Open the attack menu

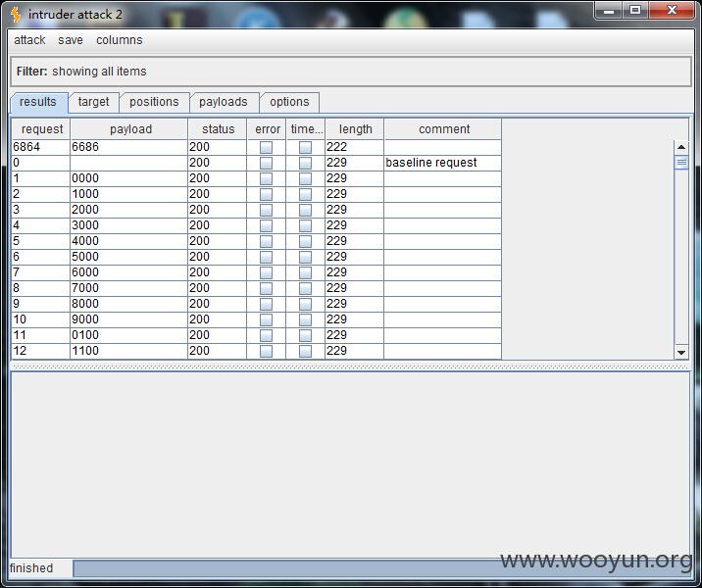(x=29, y=40)
